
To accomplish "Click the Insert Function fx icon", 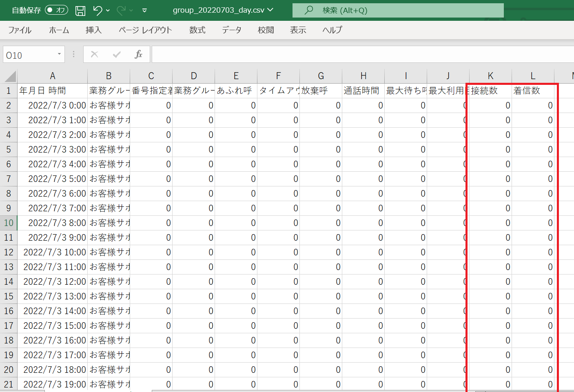I will point(139,54).
